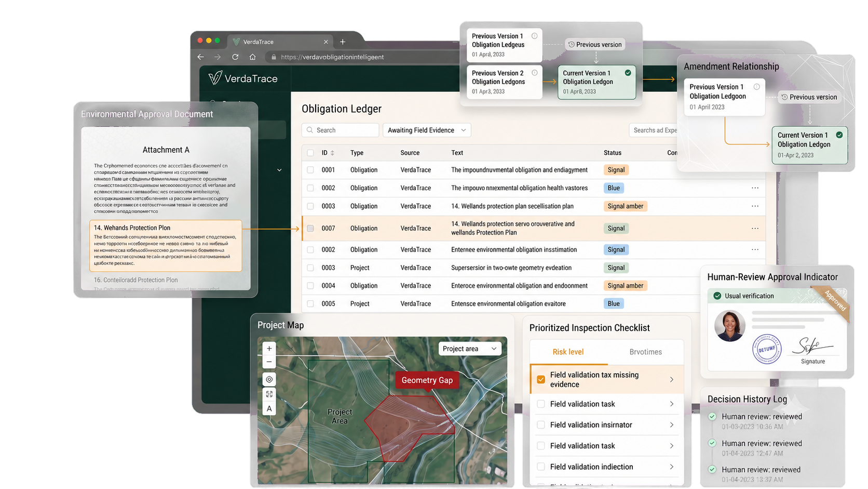Click info icon in Amendment Relationship Previous Version 1
Viewport: 868px width, 489px height.
pyautogui.click(x=756, y=87)
